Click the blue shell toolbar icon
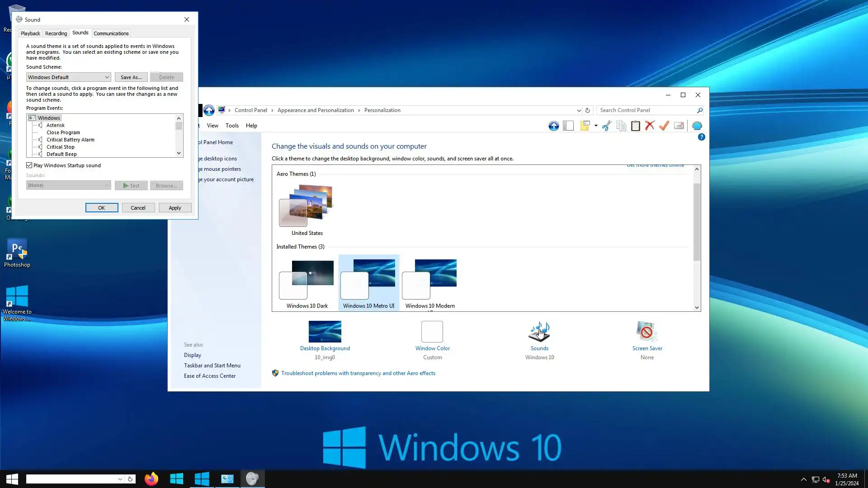Image resolution: width=868 pixels, height=488 pixels. tap(697, 126)
